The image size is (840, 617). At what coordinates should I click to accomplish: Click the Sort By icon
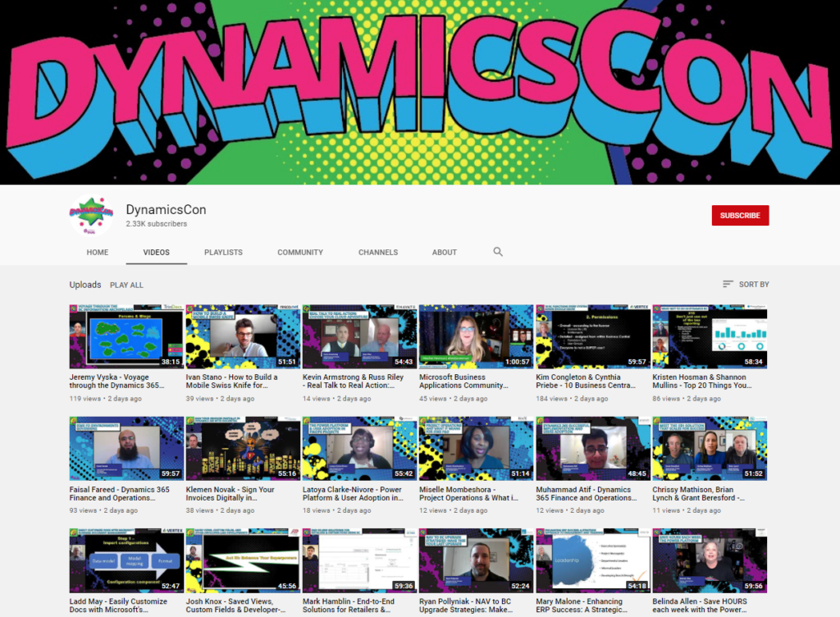point(728,285)
